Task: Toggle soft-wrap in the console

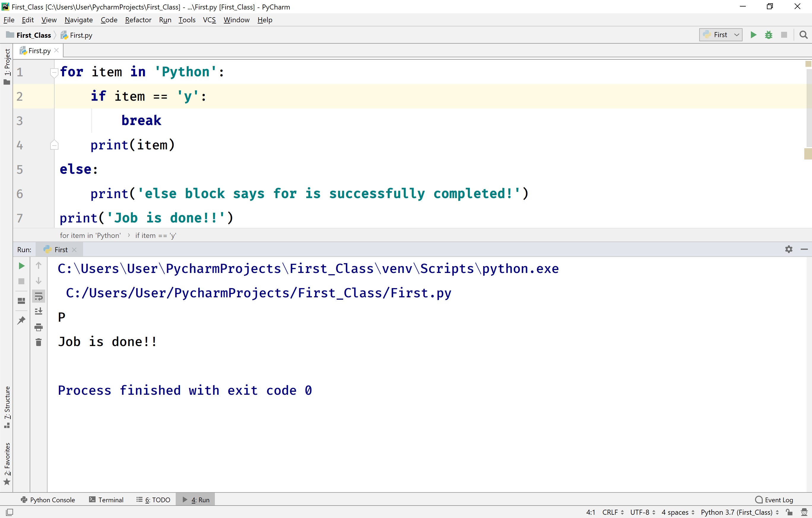Action: [x=39, y=296]
